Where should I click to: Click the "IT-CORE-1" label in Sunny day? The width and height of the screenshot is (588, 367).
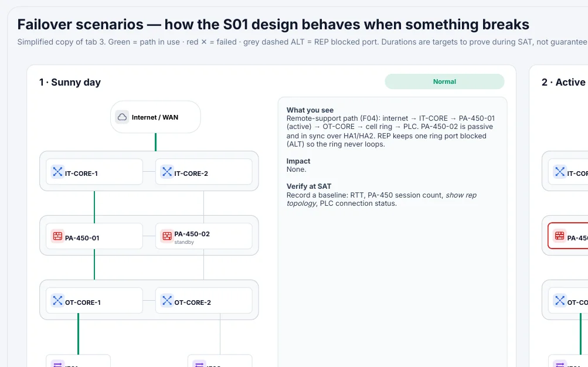pos(81,174)
